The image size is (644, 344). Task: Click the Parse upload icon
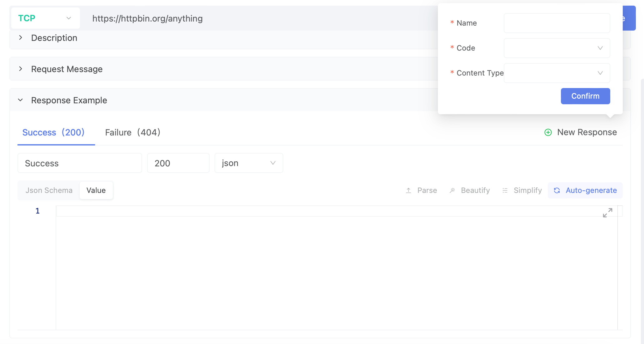(409, 190)
